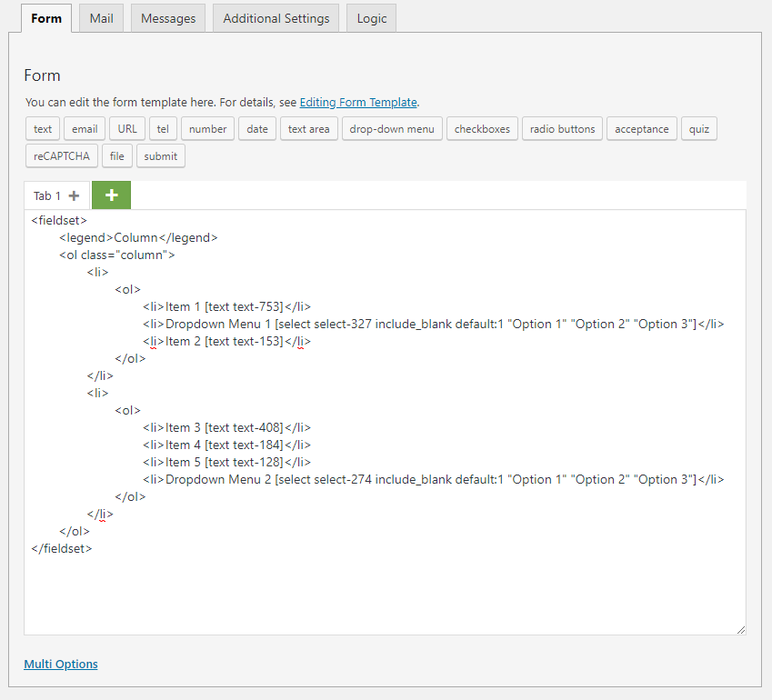Screen dimensions: 772x700
Task: Click the acceptance tag button
Action: [x=641, y=129]
